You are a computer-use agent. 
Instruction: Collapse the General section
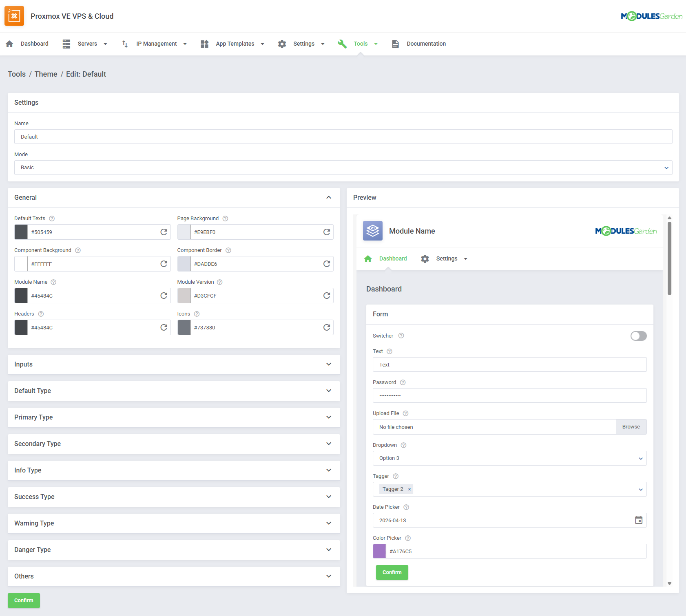tap(329, 197)
